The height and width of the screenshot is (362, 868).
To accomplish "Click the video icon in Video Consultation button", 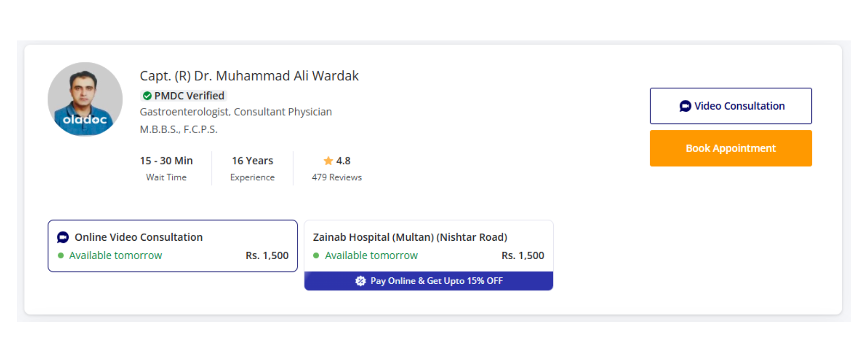I will click(x=685, y=106).
